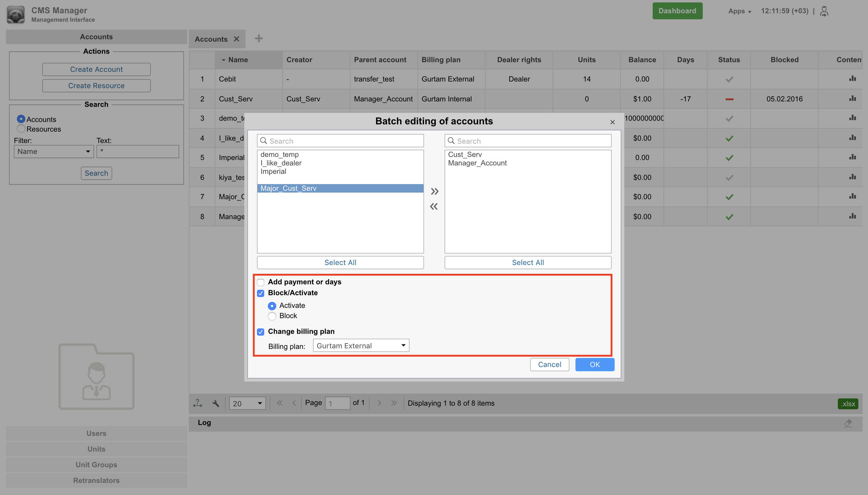Image resolution: width=868 pixels, height=495 pixels.
Task: Select the Block radio button
Action: 272,316
